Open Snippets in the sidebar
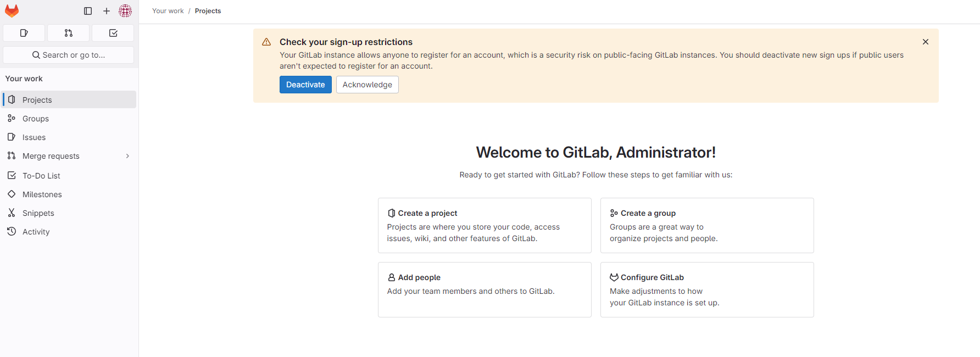Screen dimensions: 980x357 pyautogui.click(x=69, y=213)
